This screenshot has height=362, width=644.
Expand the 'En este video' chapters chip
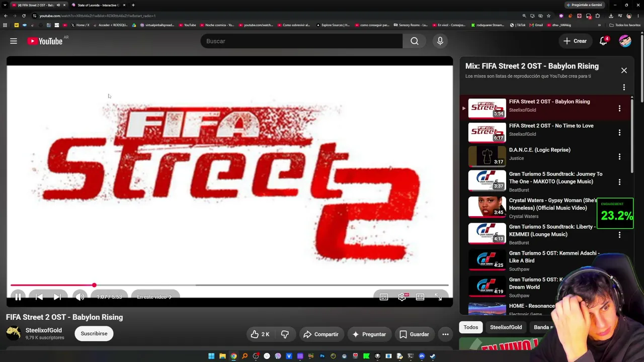[154, 297]
